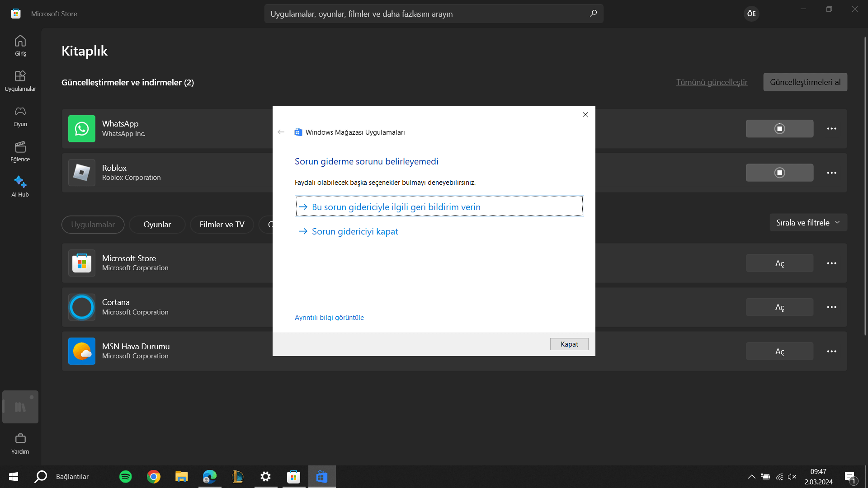Open more options for Cortana
Viewport: 868px width, 488px height.
pyautogui.click(x=832, y=307)
